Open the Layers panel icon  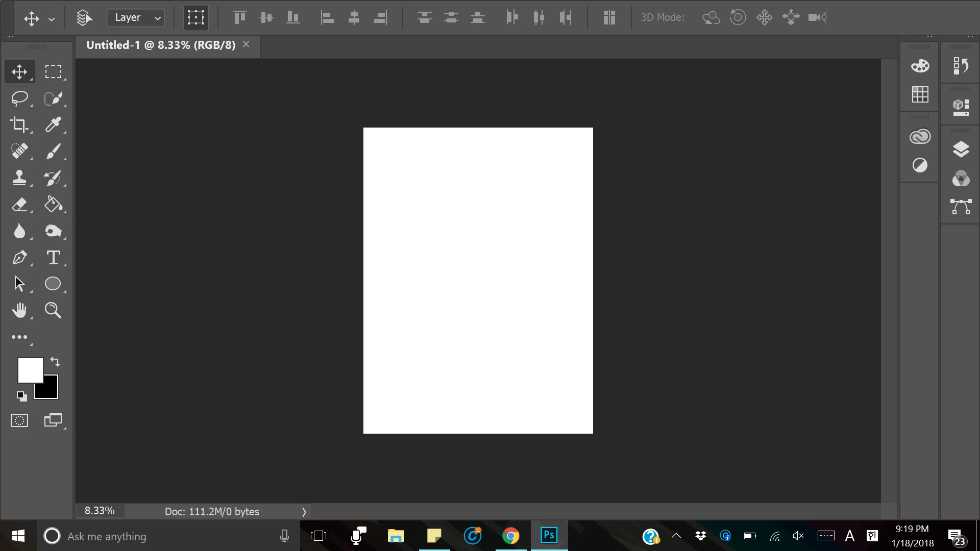click(x=961, y=149)
